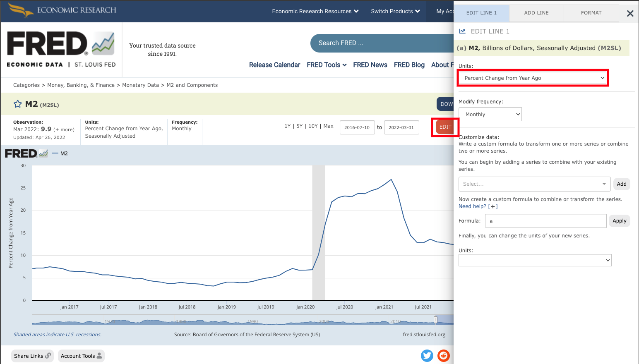
Task: Click the FRED logo in the header
Action: click(x=61, y=49)
